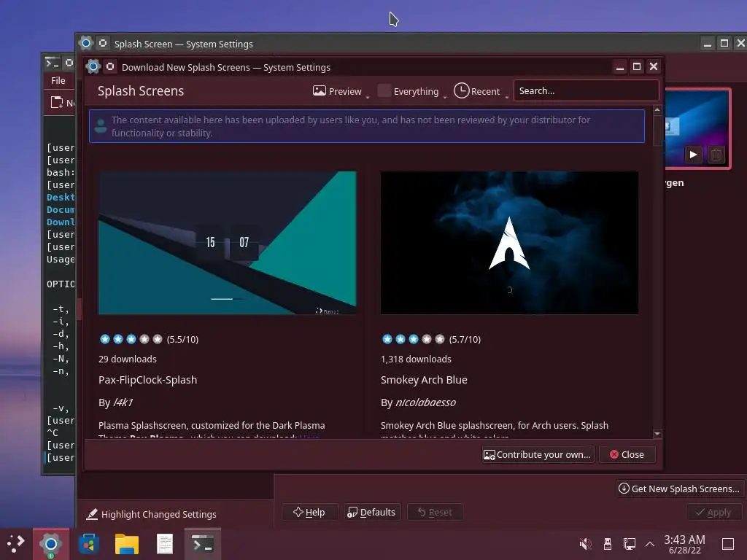Click the System Settings icon in dialog title bar
Screen dimensions: 747x560
pos(93,66)
